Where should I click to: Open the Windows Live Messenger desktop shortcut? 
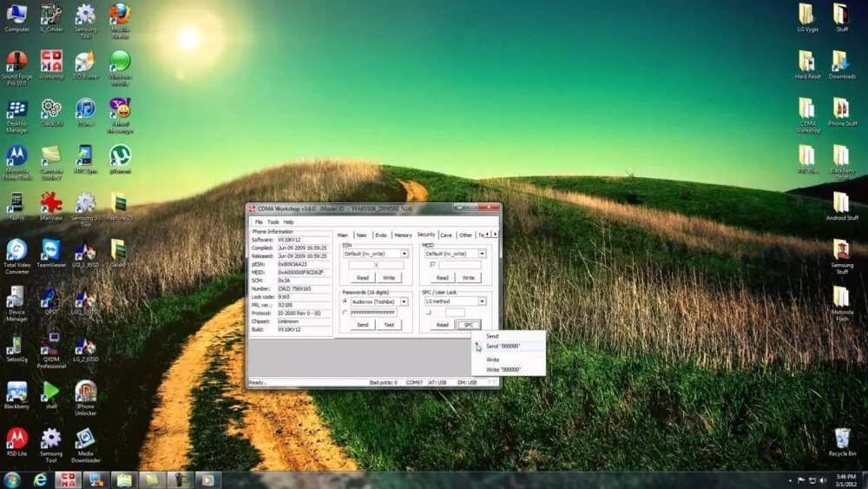[120, 69]
